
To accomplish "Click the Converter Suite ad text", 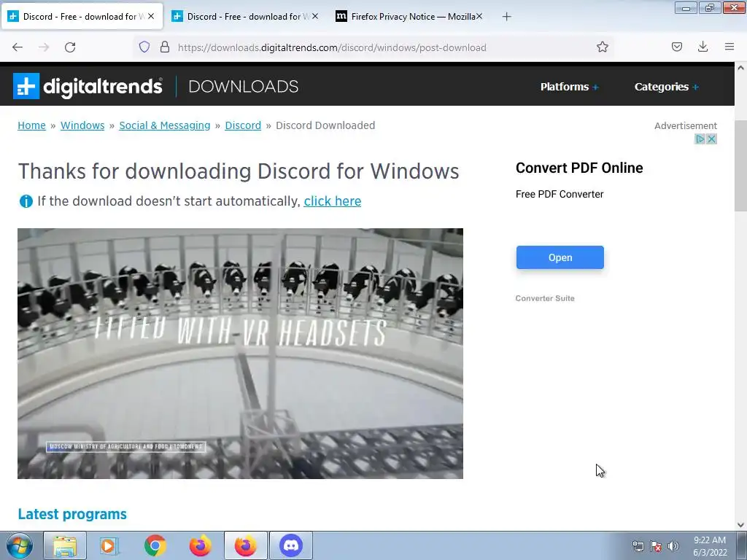I will 545,298.
